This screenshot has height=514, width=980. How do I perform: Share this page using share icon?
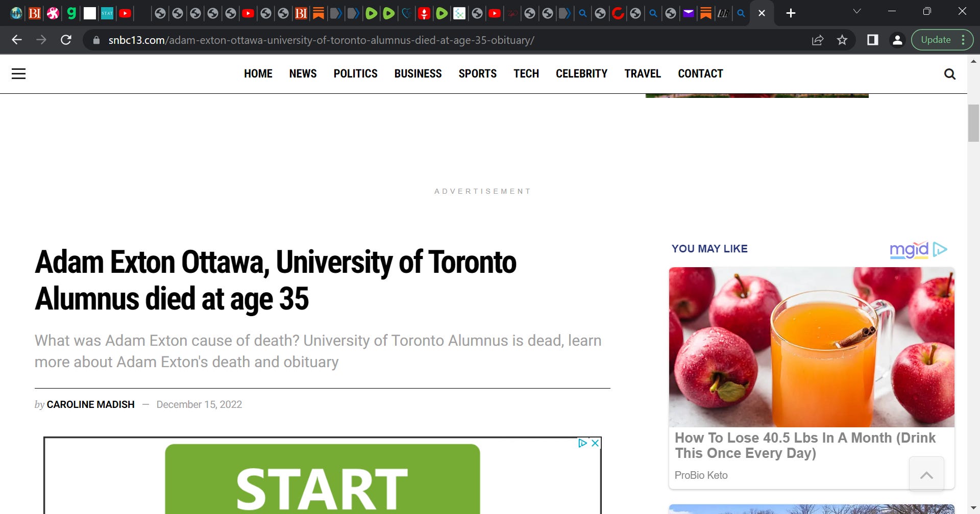click(818, 40)
